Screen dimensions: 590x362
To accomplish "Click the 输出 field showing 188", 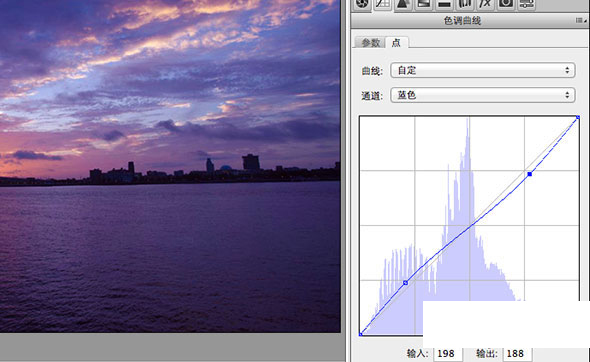I will pyautogui.click(x=517, y=354).
